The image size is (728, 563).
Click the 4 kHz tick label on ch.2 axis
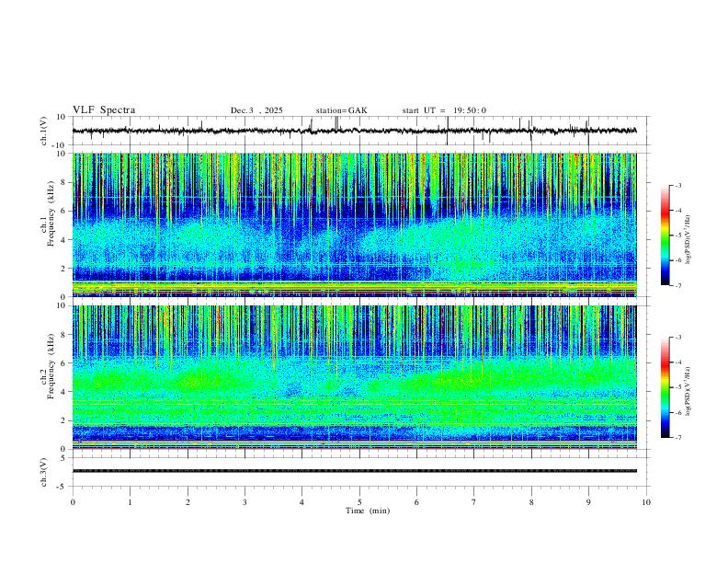63,392
